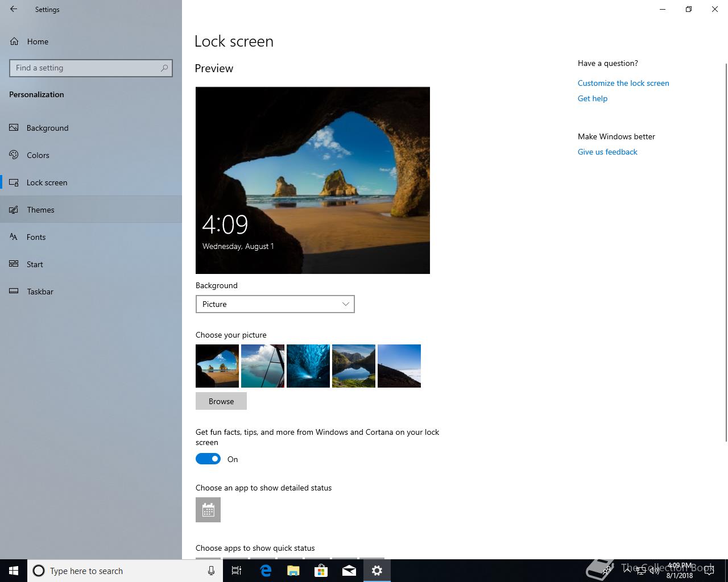Click the Taskbar icon in sidebar

[14, 292]
